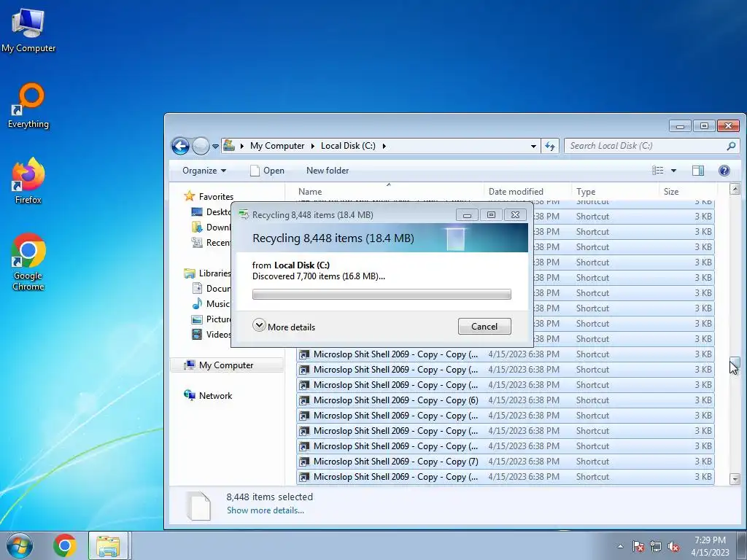Select Network in navigation pane

215,396
